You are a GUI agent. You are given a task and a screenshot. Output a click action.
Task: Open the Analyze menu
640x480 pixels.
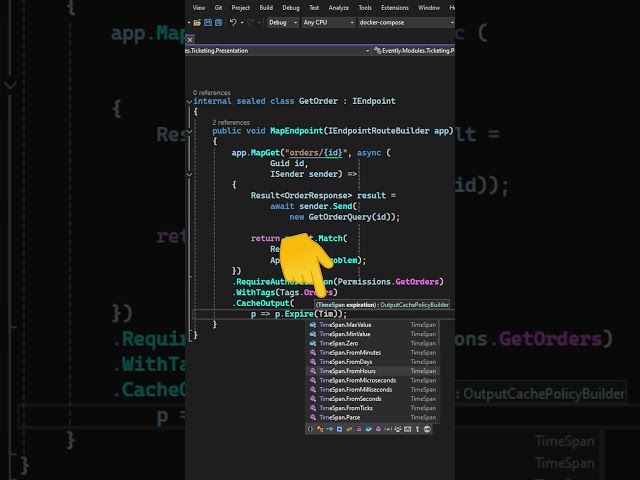339,8
